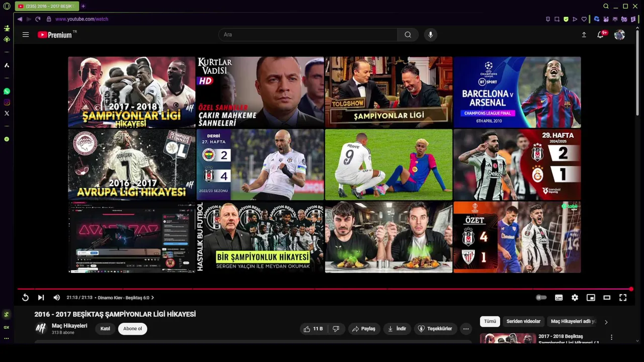Click the Paylaş share button
The width and height of the screenshot is (644, 362).
coord(364,329)
